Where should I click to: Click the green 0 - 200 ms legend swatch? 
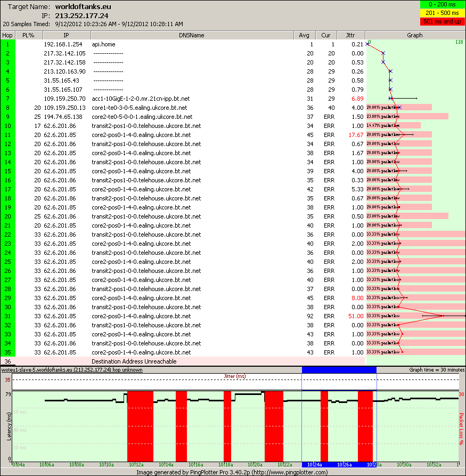pyautogui.click(x=443, y=5)
